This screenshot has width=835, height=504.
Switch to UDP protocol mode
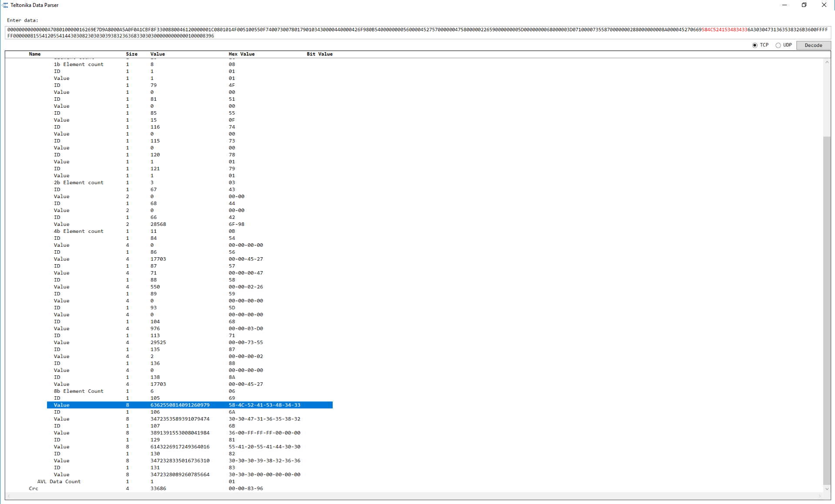point(778,45)
